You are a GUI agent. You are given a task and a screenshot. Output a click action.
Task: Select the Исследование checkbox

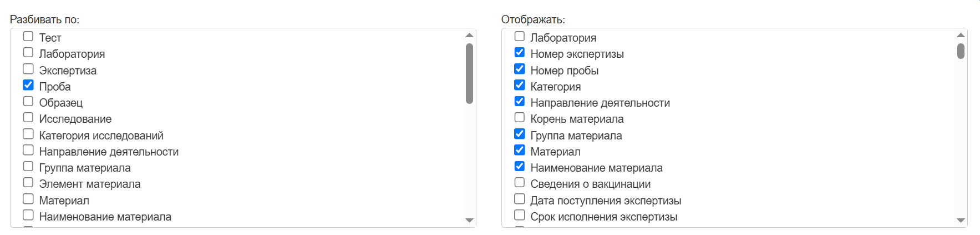coord(28,118)
